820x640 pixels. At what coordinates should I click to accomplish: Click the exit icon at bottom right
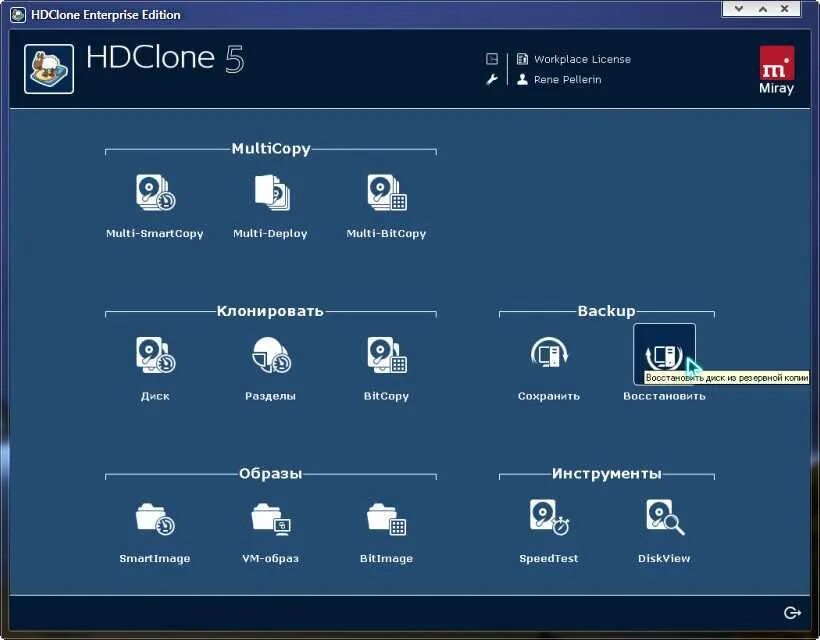pyautogui.click(x=792, y=613)
